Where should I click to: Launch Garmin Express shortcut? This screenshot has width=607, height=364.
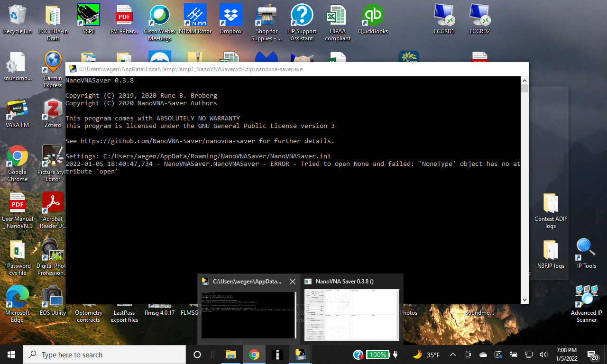click(53, 70)
